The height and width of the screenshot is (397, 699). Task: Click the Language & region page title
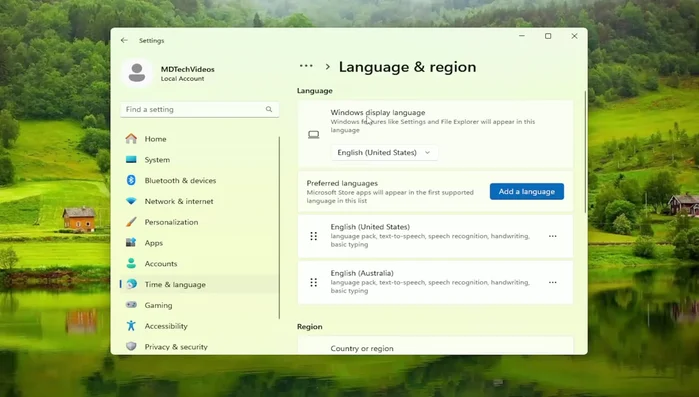coord(407,67)
